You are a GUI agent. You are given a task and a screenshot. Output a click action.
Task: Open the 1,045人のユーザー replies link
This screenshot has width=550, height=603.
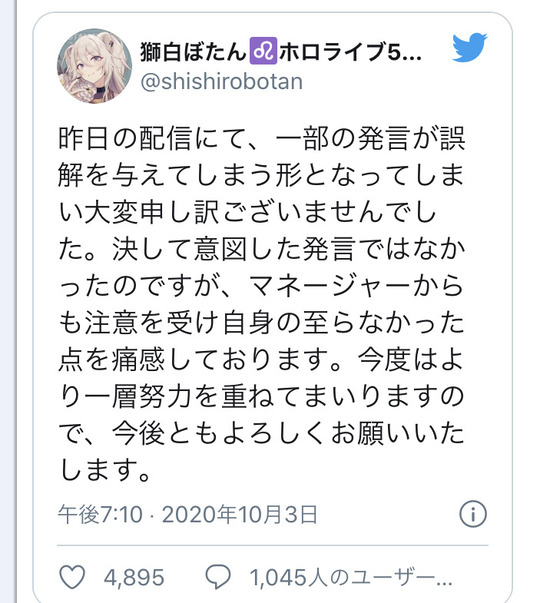(351, 577)
